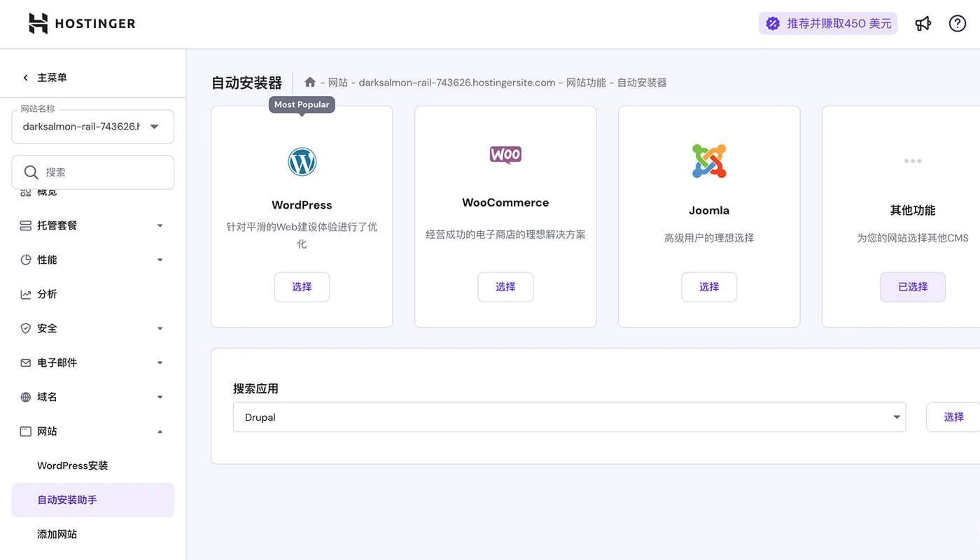Click the magnifier icon in sidebar search
The height and width of the screenshot is (560, 980).
31,172
